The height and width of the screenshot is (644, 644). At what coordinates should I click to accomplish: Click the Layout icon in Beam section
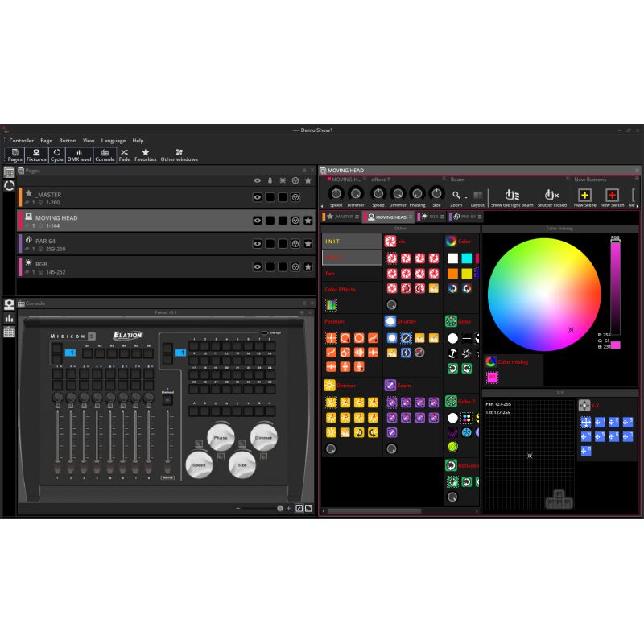click(x=477, y=196)
